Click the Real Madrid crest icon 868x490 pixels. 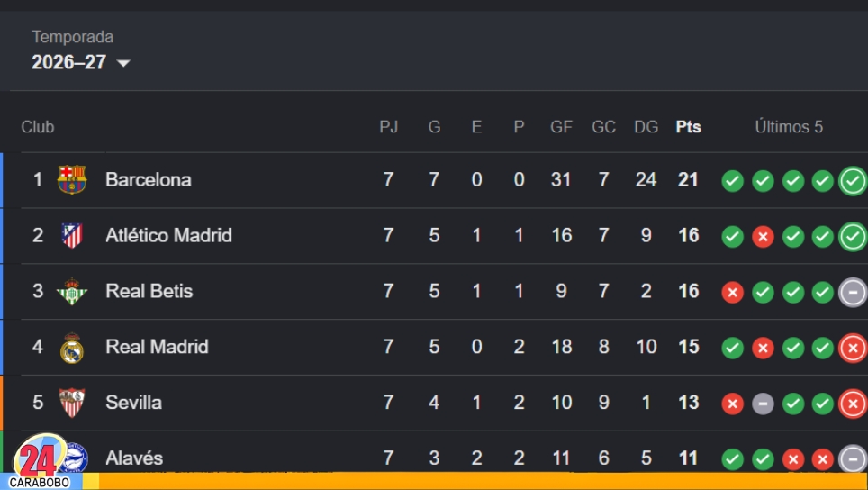72,347
